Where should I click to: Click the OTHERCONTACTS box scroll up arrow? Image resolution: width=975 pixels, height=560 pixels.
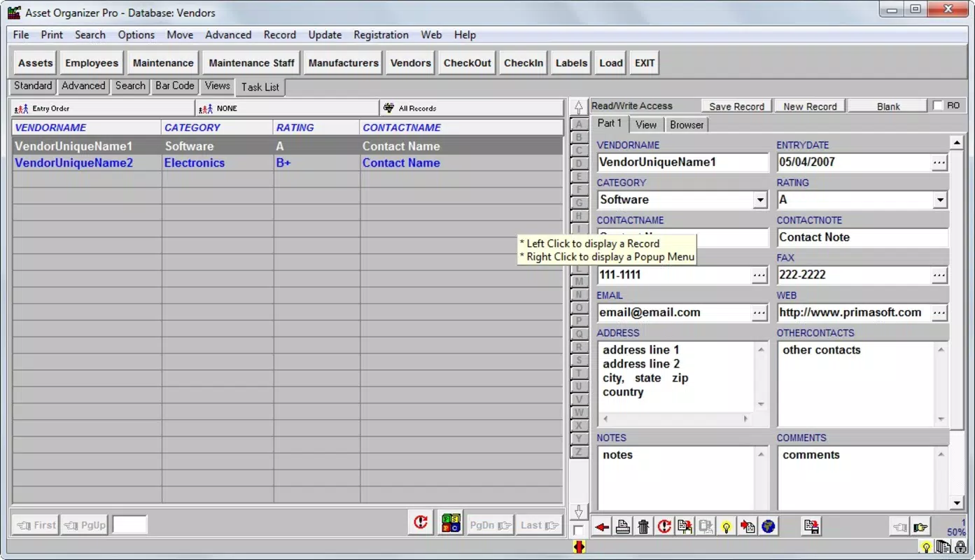(x=941, y=349)
